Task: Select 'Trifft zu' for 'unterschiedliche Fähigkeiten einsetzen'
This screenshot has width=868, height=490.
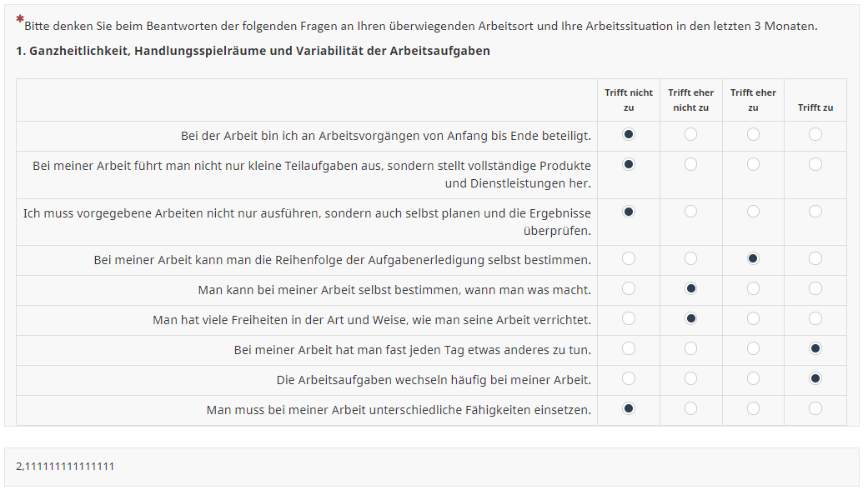Action: [815, 408]
